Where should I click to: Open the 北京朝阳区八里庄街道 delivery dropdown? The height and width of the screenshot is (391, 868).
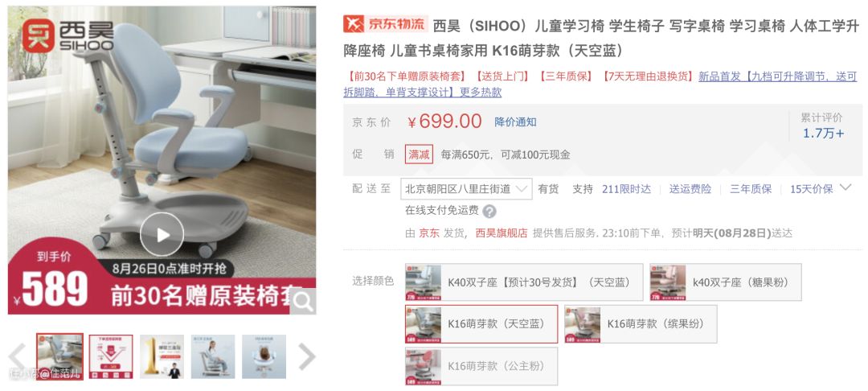tap(466, 189)
